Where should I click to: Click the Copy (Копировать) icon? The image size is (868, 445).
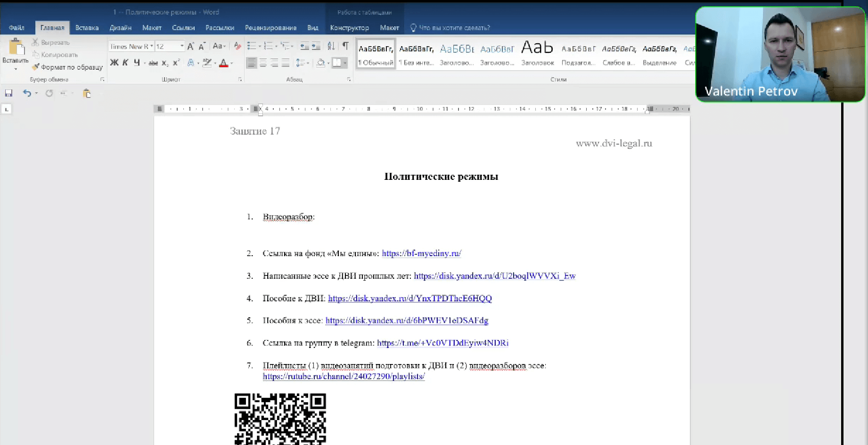tap(35, 55)
